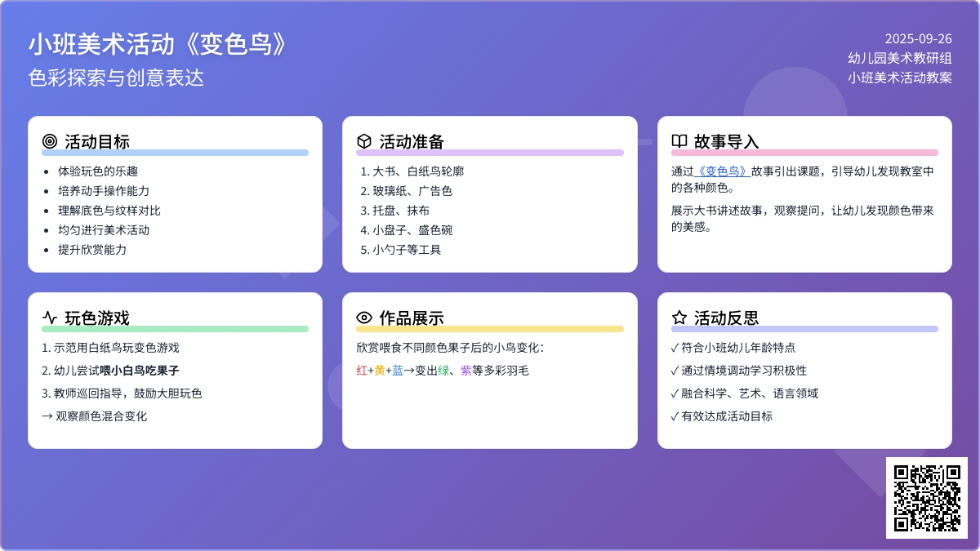Click the purple 紫 colored text
The image size is (980, 551).
[x=465, y=371]
